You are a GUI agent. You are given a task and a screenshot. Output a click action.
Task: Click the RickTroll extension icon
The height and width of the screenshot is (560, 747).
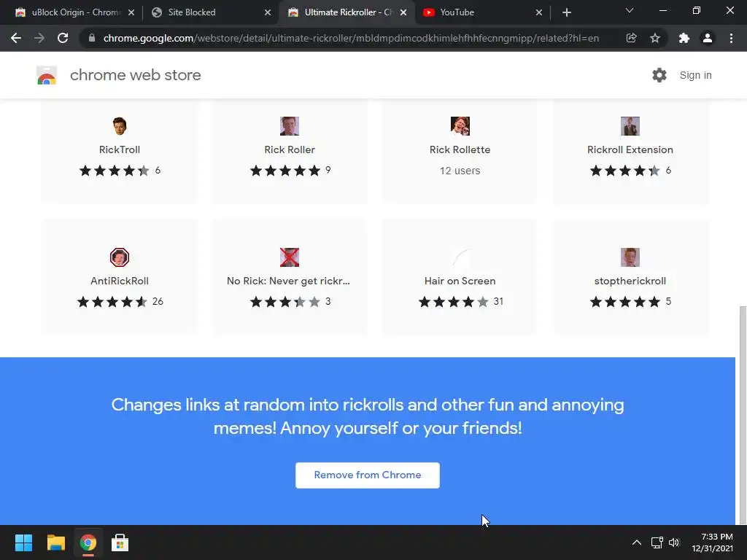[x=120, y=126]
